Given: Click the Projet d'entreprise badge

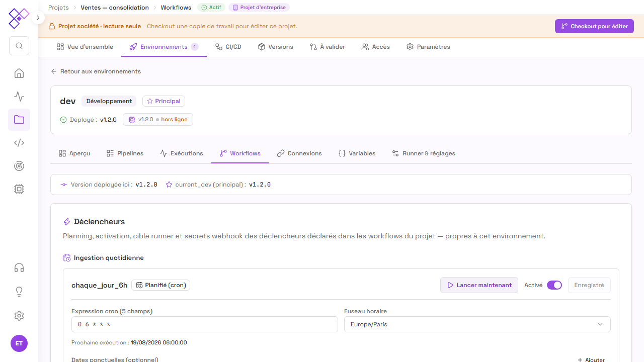Looking at the screenshot, I should (259, 8).
